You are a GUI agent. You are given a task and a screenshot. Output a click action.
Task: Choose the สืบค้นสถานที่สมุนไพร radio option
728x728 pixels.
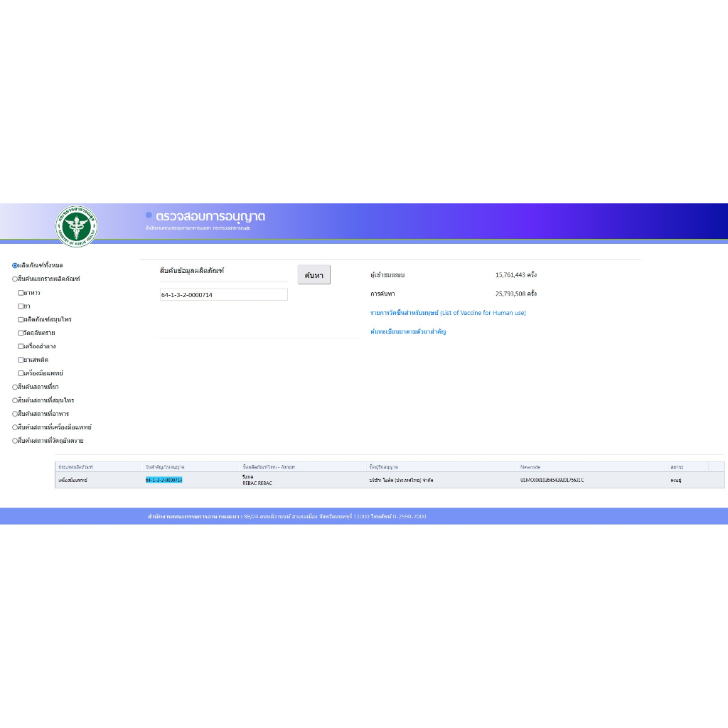point(15,400)
